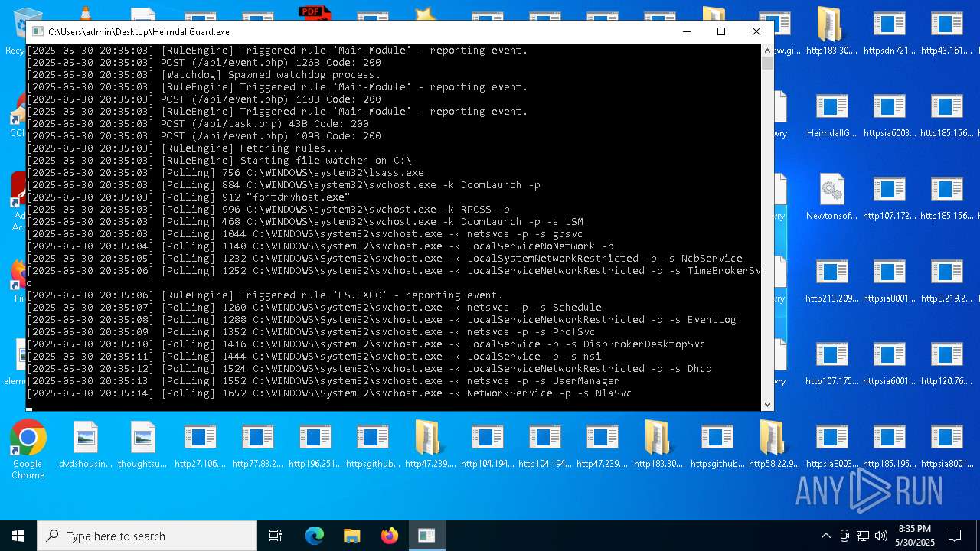Screen dimensions: 980x551
Task: Click the polling line for NcbService 1232
Action: coord(384,259)
